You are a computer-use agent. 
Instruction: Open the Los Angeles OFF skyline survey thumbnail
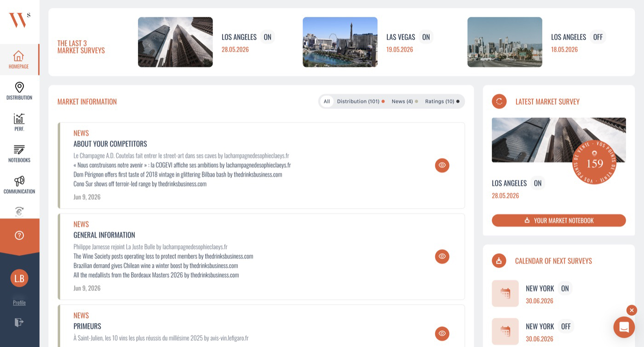(505, 42)
